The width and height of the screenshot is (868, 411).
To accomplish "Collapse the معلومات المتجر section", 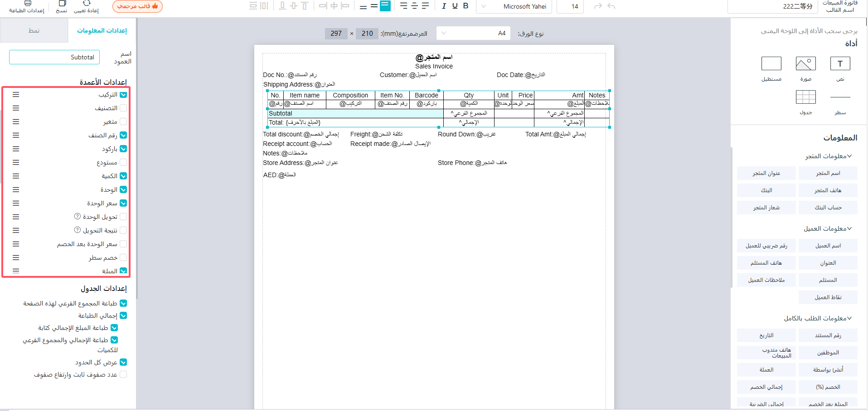I will coord(849,156).
